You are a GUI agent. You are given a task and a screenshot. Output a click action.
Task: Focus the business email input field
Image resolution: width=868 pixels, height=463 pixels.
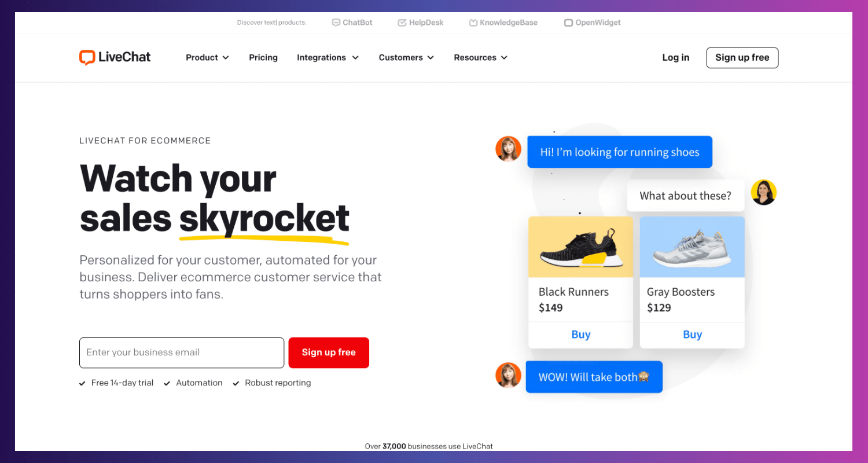[x=182, y=352]
